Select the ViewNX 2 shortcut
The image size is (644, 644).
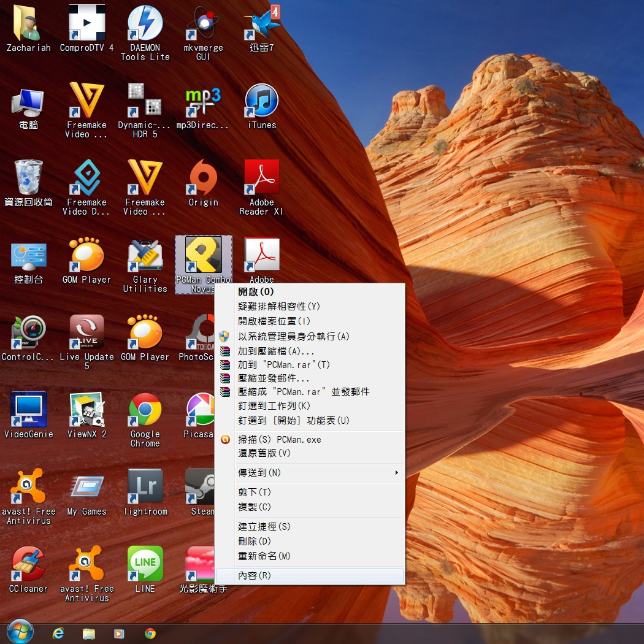86,415
